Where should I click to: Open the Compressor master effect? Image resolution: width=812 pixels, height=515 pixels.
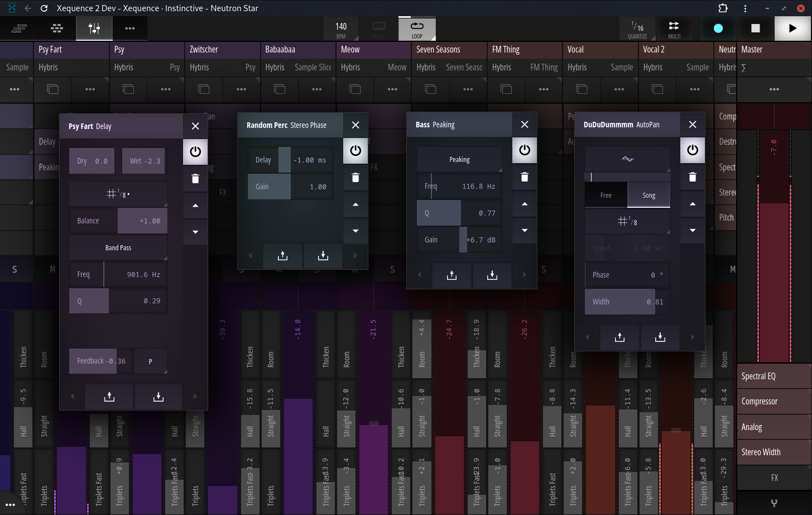click(774, 401)
